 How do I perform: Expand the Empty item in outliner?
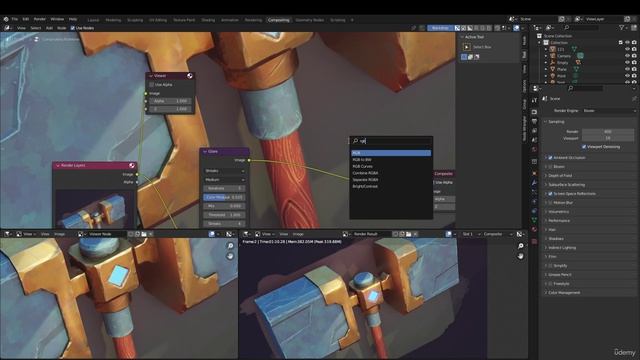click(x=546, y=62)
